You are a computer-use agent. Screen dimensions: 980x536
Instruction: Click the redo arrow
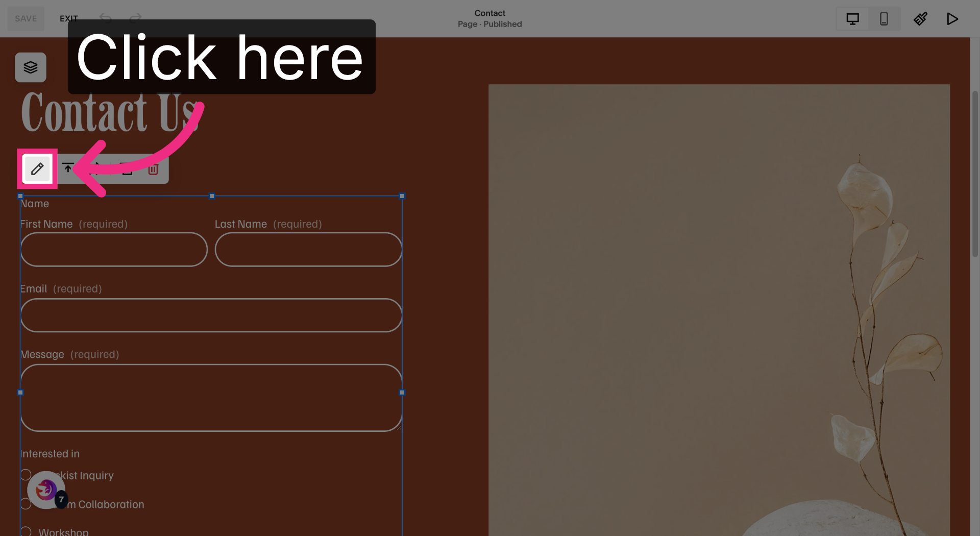click(x=135, y=18)
